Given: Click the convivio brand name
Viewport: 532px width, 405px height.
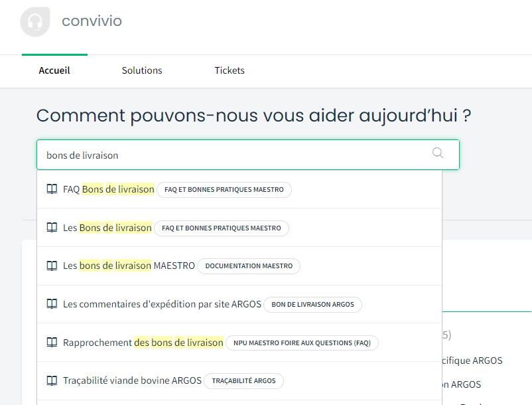Looking at the screenshot, I should 92,21.
